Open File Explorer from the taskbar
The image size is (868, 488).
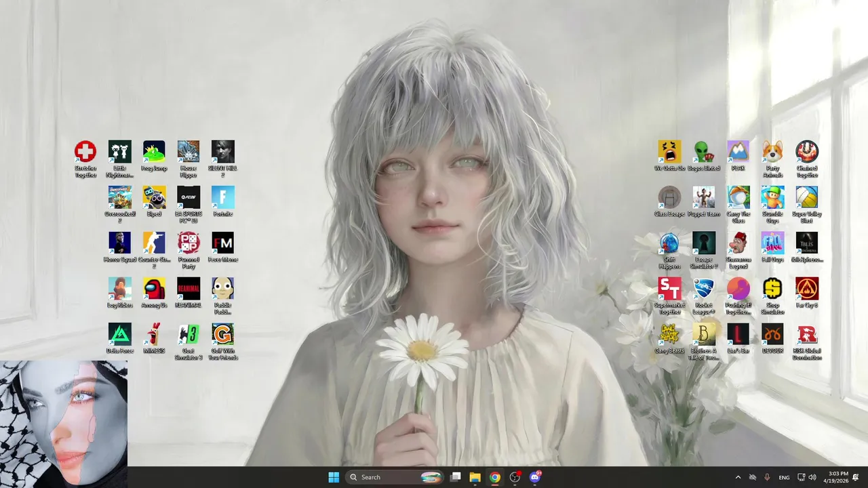pyautogui.click(x=475, y=477)
